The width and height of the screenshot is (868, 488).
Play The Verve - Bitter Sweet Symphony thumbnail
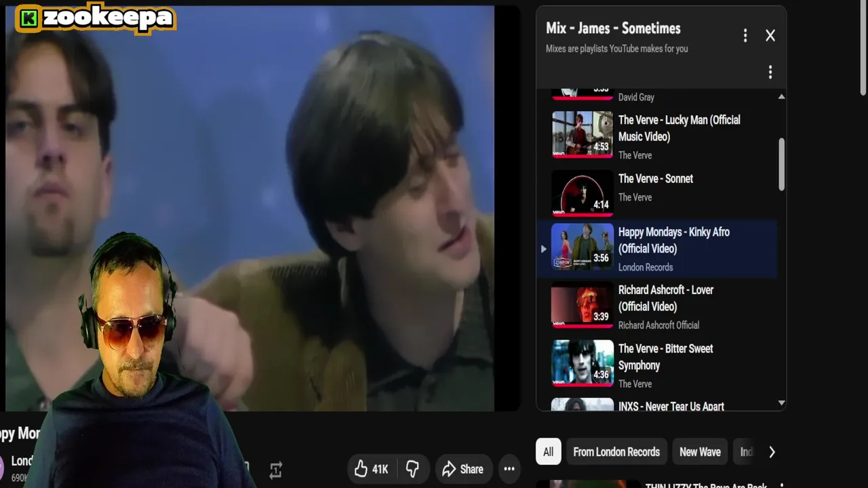[x=583, y=364]
